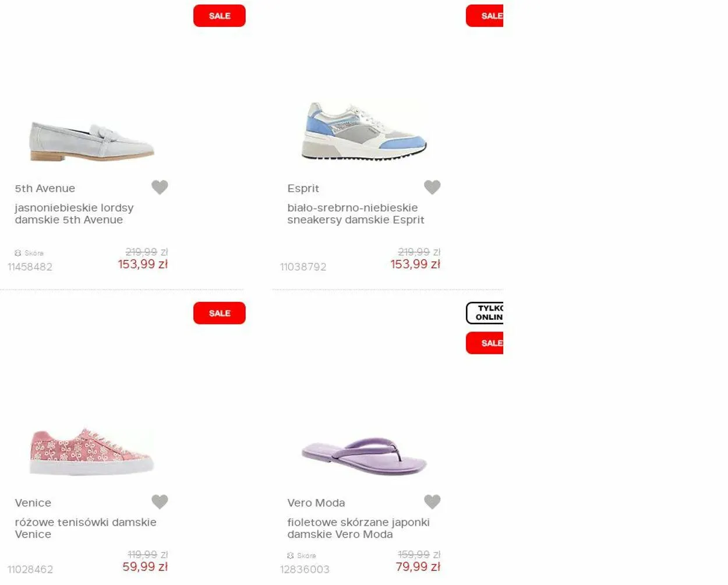Click SALE badge above 5th Avenue loafers
The height and width of the screenshot is (585, 728).
coord(220,16)
